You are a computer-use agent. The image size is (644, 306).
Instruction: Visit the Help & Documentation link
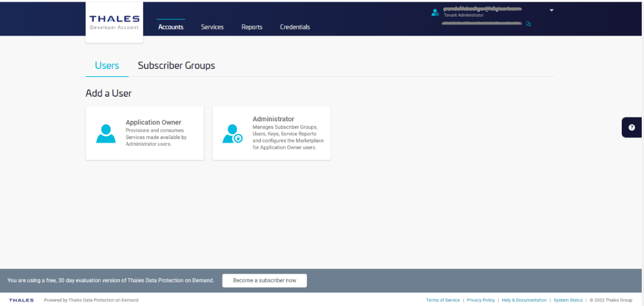click(x=524, y=300)
